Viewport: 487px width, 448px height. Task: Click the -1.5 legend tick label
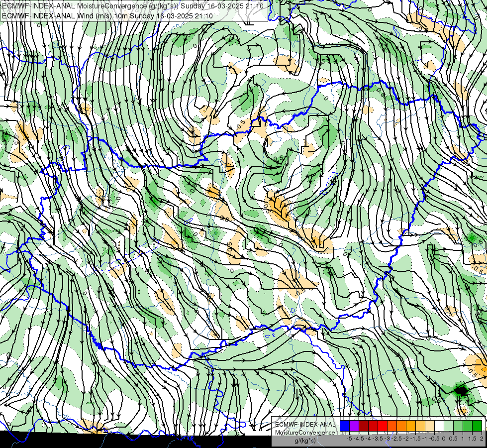click(x=416, y=439)
